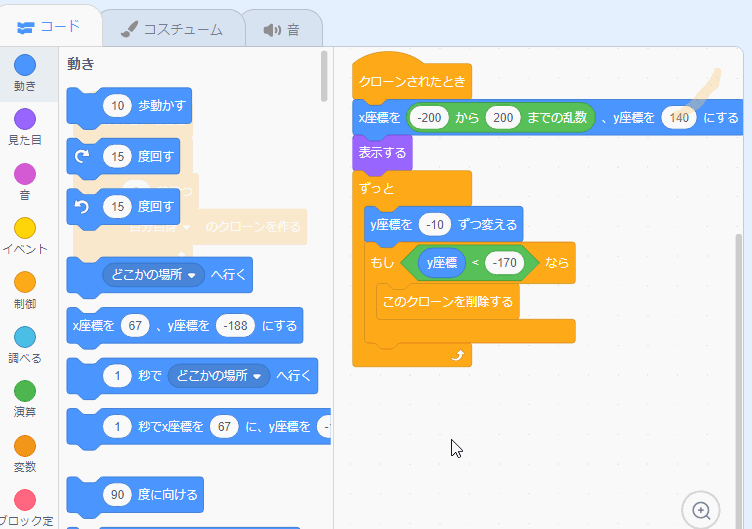Select the 変数 variables category circle

25,446
